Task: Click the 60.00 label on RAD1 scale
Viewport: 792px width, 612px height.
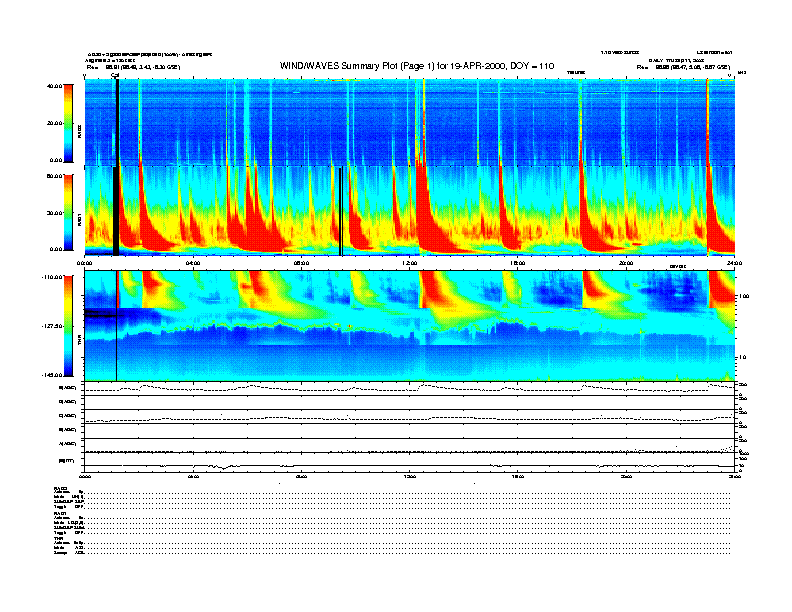Action: pyautogui.click(x=54, y=176)
